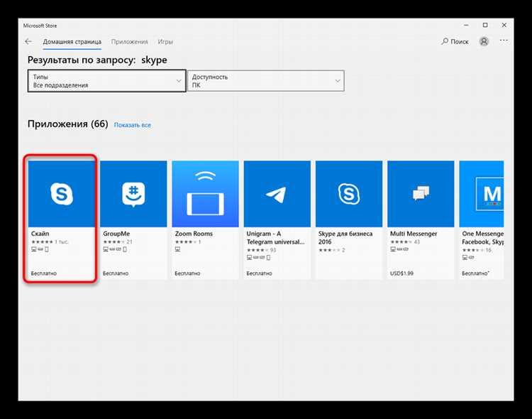This screenshot has height=419, width=532.
Task: Click Бесплатно label under Unigram
Action: tap(259, 273)
